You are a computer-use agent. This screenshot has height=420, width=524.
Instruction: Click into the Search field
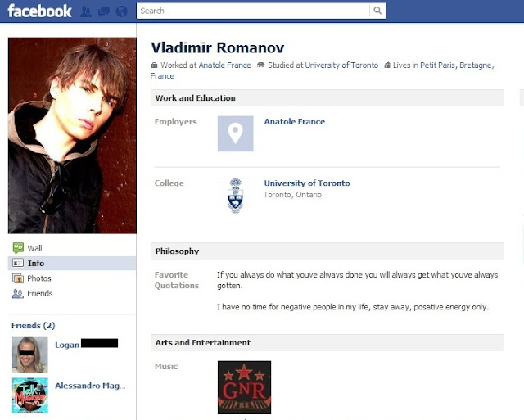point(253,11)
